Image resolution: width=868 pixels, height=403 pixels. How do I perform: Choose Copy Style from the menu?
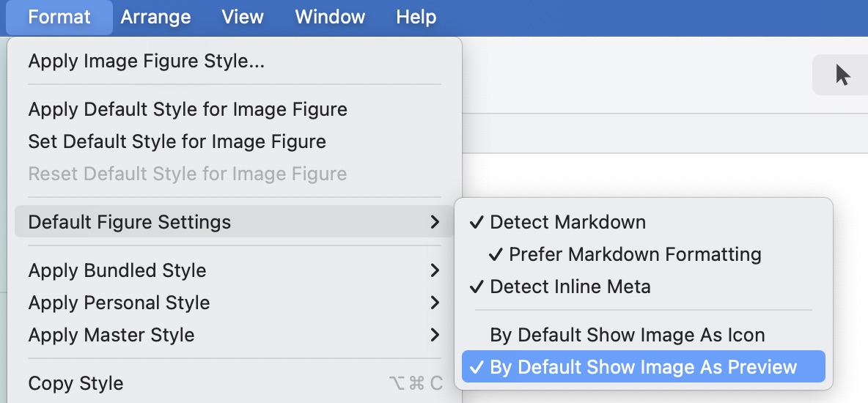[76, 383]
